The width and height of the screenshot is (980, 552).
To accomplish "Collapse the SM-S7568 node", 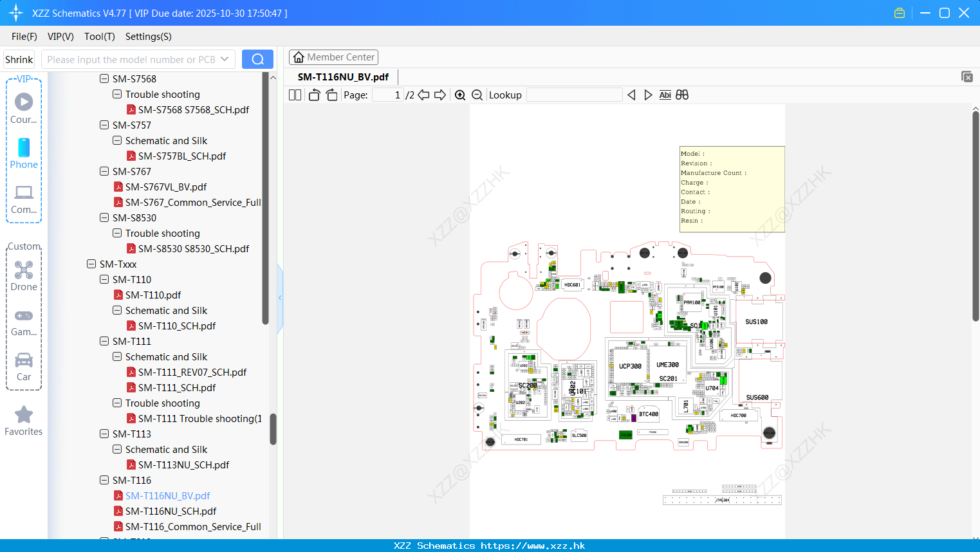I will click(x=104, y=78).
